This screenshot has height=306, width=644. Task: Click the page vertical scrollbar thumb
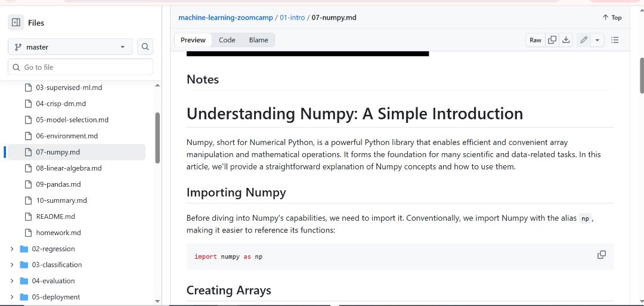pyautogui.click(x=642, y=76)
